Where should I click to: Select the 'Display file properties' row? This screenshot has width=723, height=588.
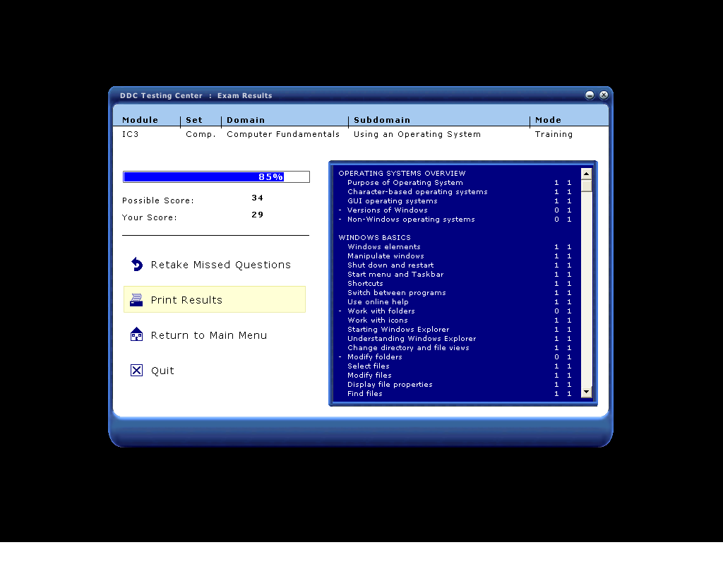455,384
